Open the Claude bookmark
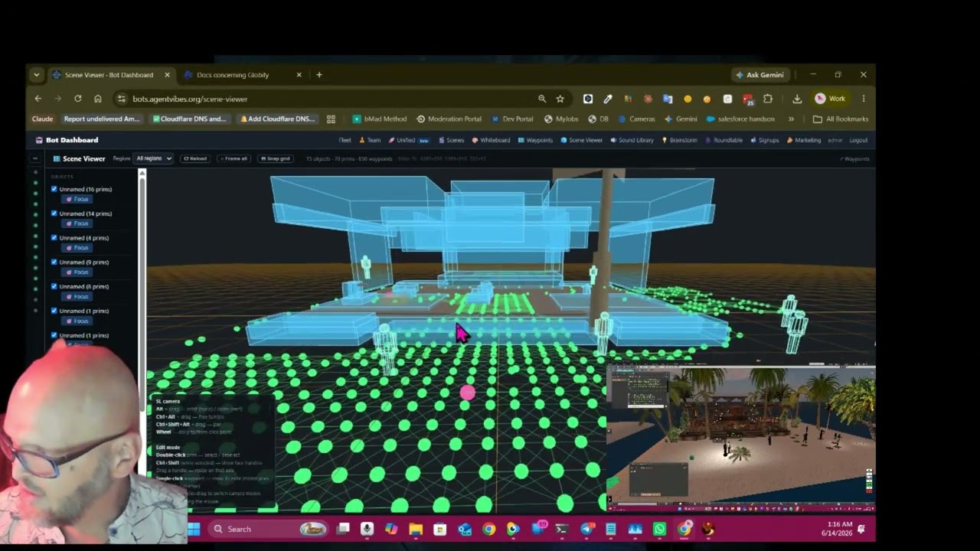This screenshot has width=980, height=551. click(x=42, y=119)
